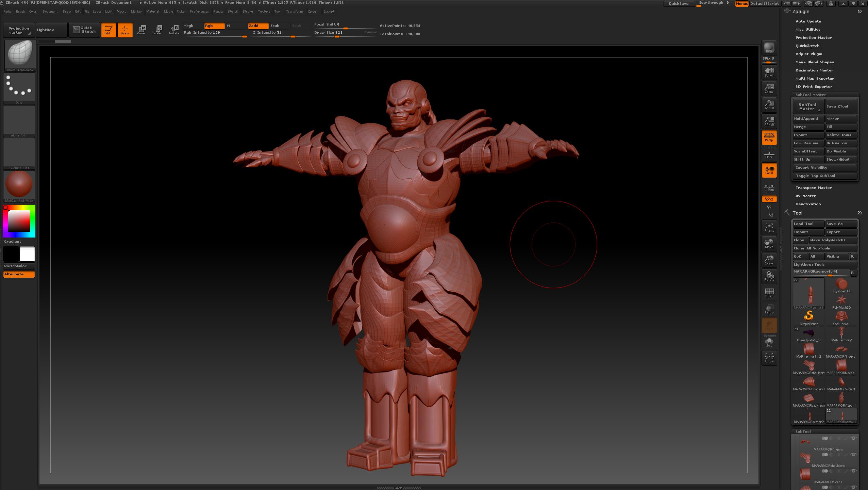868x490 pixels.
Task: Click the BPR render icon
Action: 769,48
